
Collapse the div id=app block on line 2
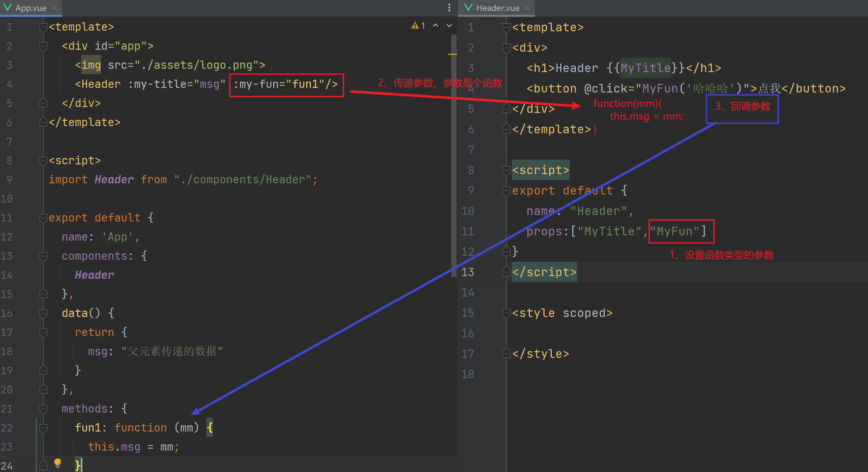[43, 46]
